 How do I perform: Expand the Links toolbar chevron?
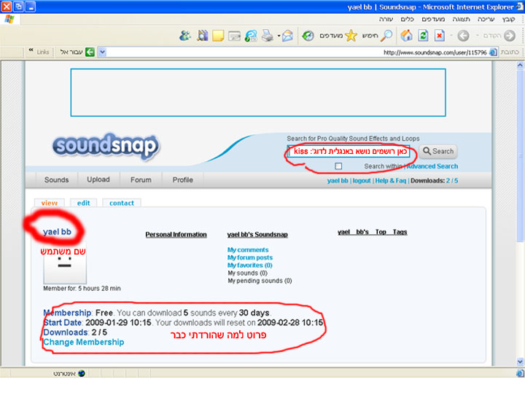(x=31, y=50)
